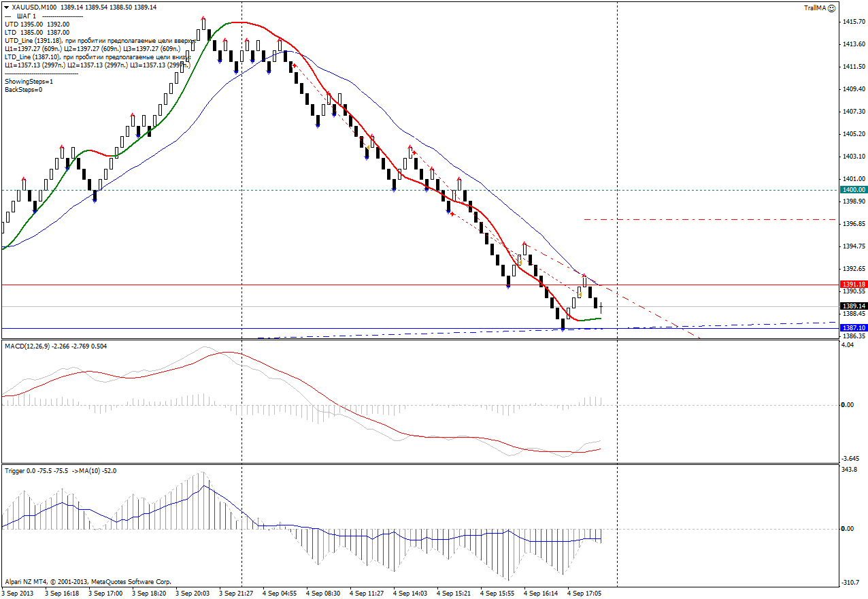Click the 1401.00 price scale value

point(853,179)
